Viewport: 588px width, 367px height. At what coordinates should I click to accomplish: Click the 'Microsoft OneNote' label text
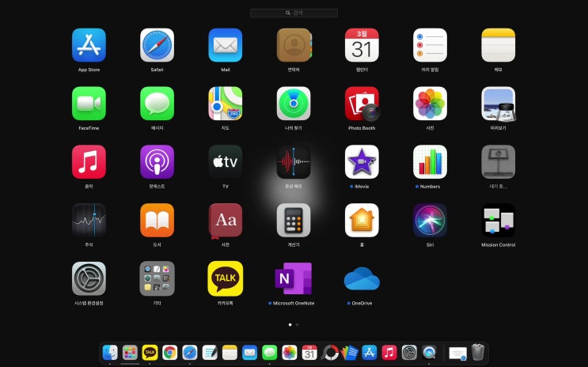pos(294,303)
